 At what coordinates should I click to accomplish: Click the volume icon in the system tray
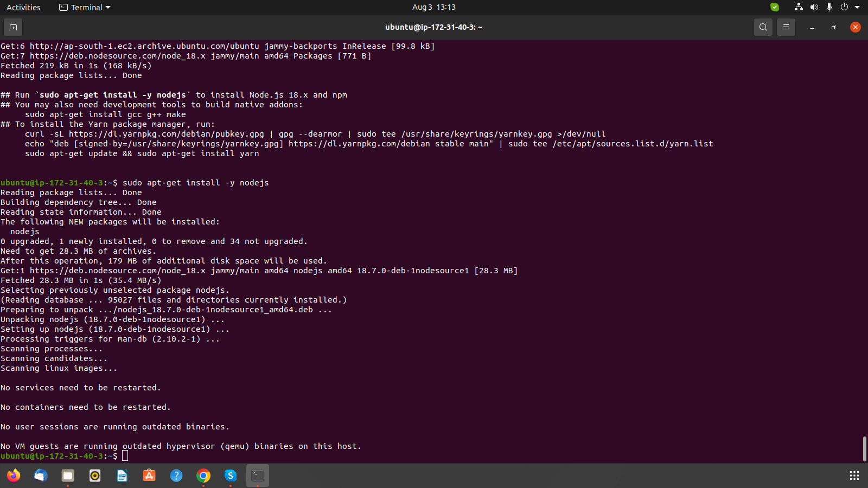[814, 7]
